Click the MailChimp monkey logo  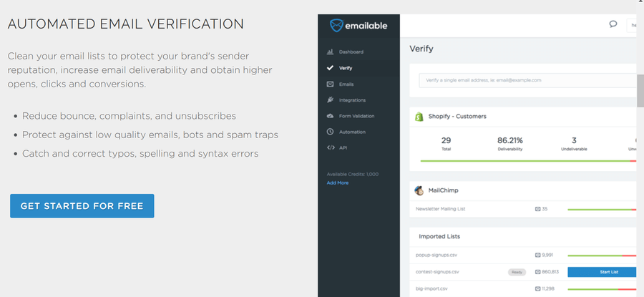419,190
